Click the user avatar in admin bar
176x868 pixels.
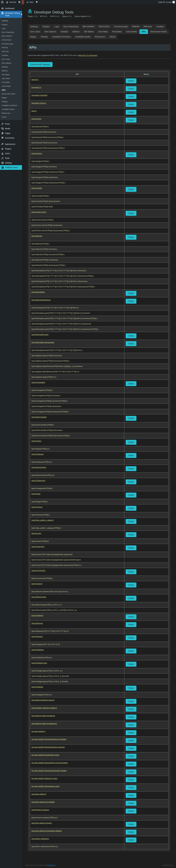tap(174, 2)
